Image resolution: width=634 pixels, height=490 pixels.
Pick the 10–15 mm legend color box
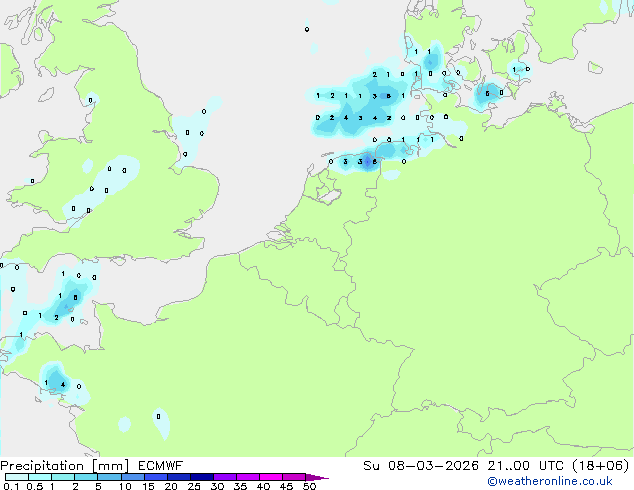tap(132, 477)
